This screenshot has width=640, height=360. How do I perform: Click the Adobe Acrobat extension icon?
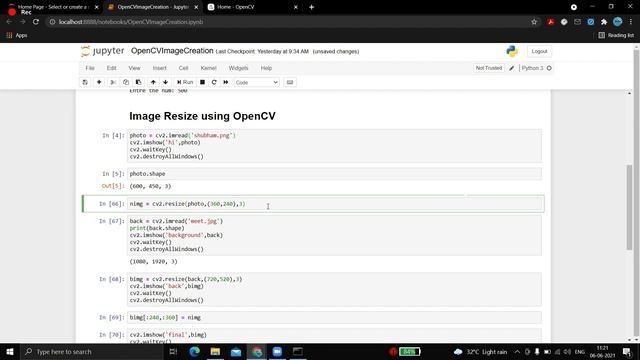click(551, 22)
